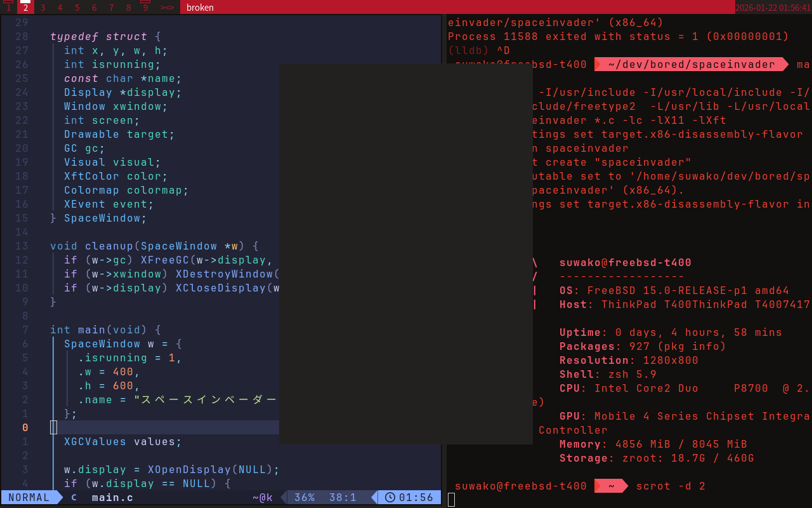Click the 'typedef struct' line in editor
The height and width of the screenshot is (508, 812).
coord(98,36)
